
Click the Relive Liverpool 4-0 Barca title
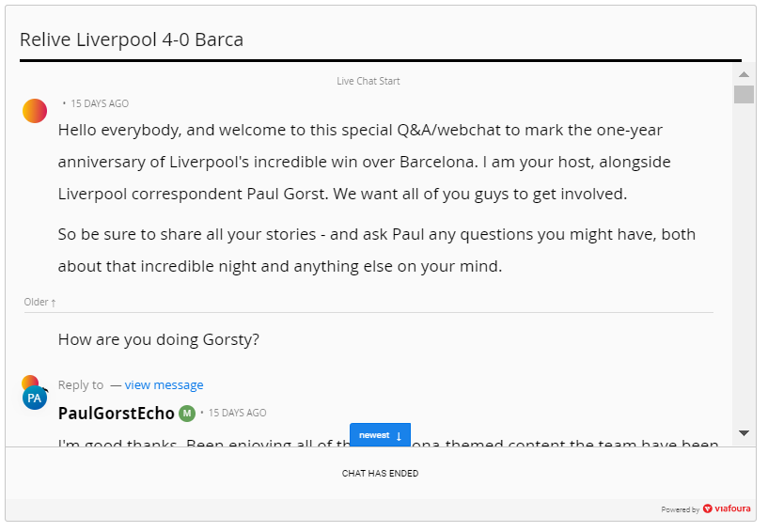point(132,39)
